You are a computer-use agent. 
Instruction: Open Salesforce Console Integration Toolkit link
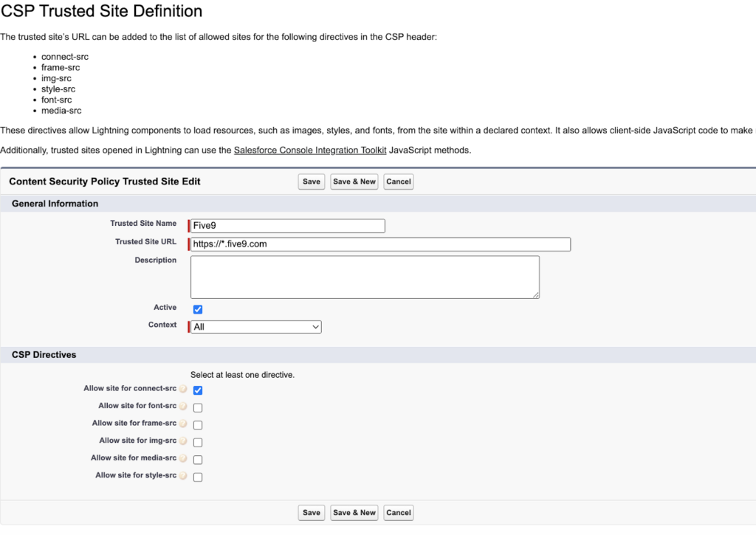[310, 151]
